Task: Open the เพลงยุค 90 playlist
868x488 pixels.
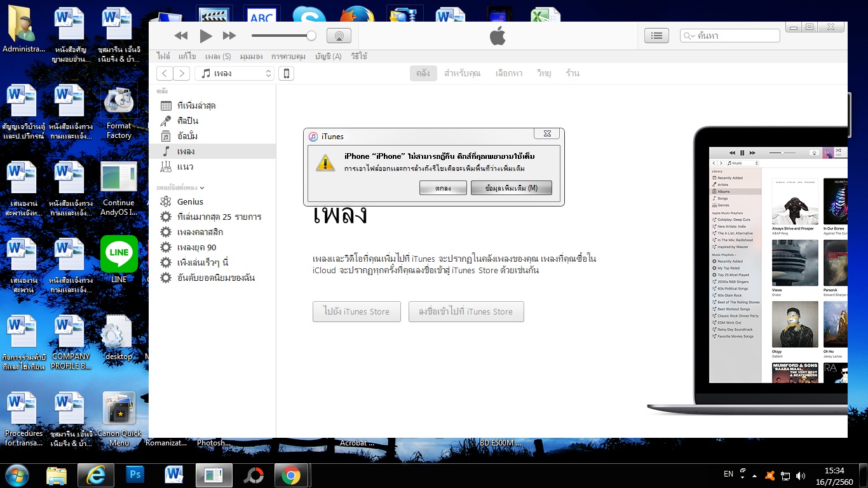Action: point(213,247)
